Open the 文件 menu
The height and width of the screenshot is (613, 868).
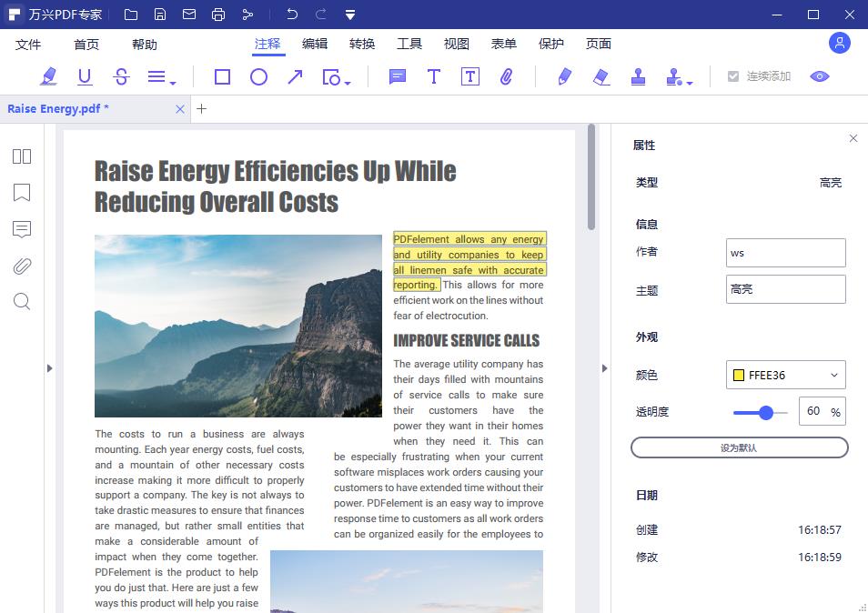click(x=28, y=45)
